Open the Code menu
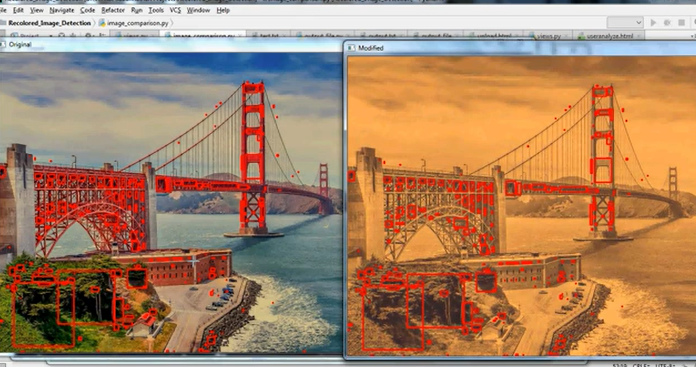 87,10
